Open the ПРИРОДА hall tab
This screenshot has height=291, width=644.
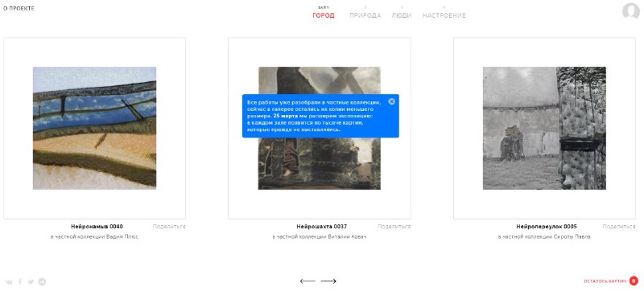(365, 15)
